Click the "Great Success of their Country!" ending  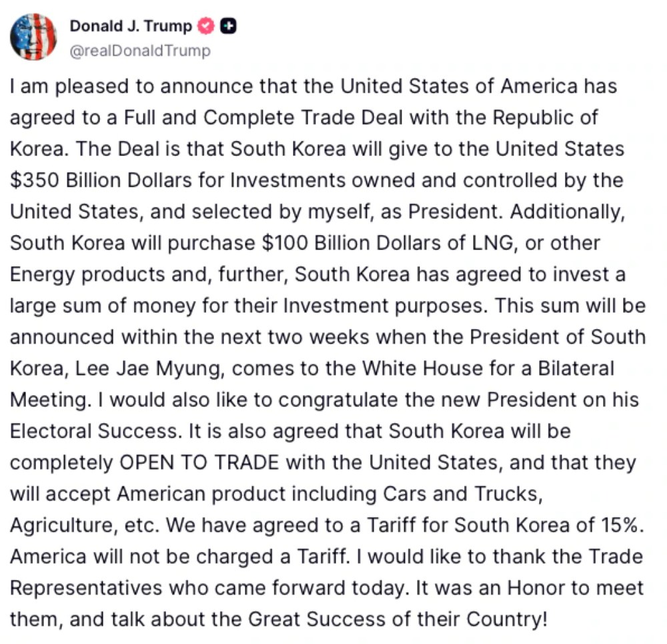click(x=398, y=619)
